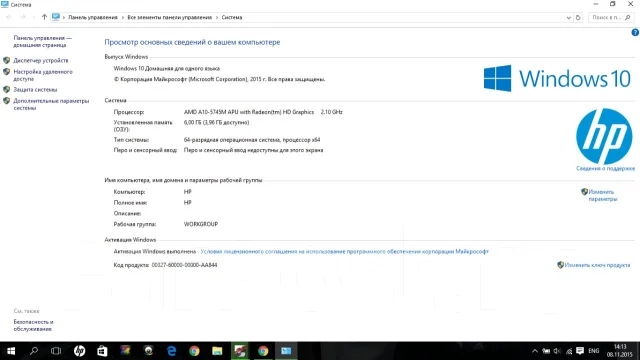Open Action Center notification icon
The image size is (640, 360).
point(580,351)
